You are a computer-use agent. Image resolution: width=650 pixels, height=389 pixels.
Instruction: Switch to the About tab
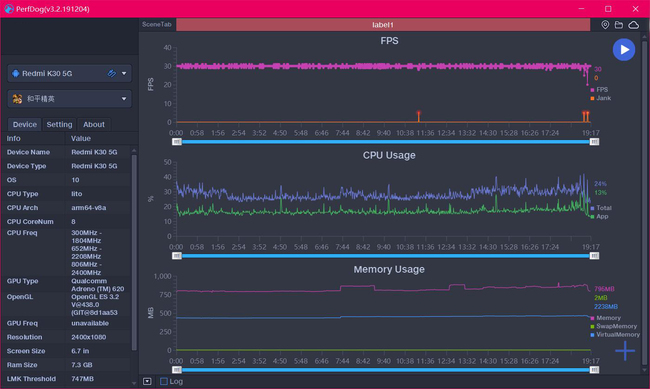tap(94, 124)
